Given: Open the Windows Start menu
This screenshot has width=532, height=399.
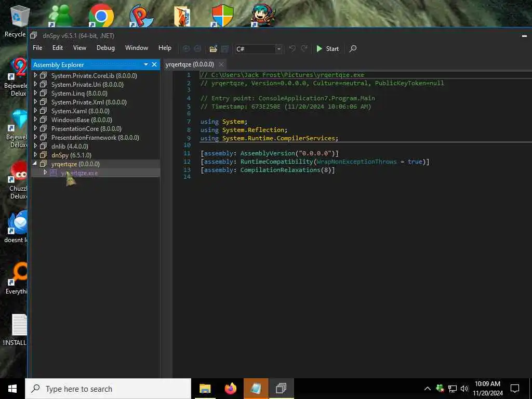Looking at the screenshot, I should point(12,389).
